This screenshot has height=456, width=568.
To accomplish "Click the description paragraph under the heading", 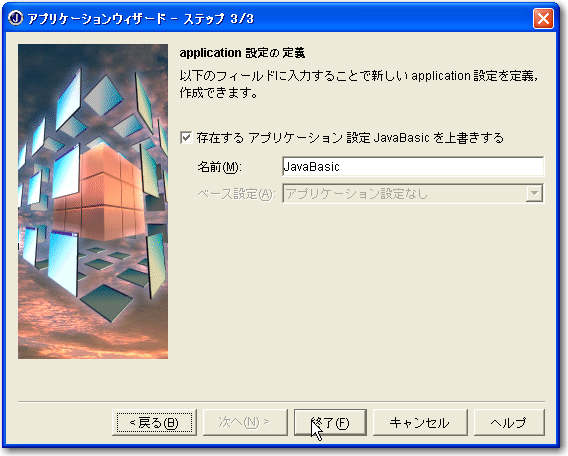I will pyautogui.click(x=359, y=84).
